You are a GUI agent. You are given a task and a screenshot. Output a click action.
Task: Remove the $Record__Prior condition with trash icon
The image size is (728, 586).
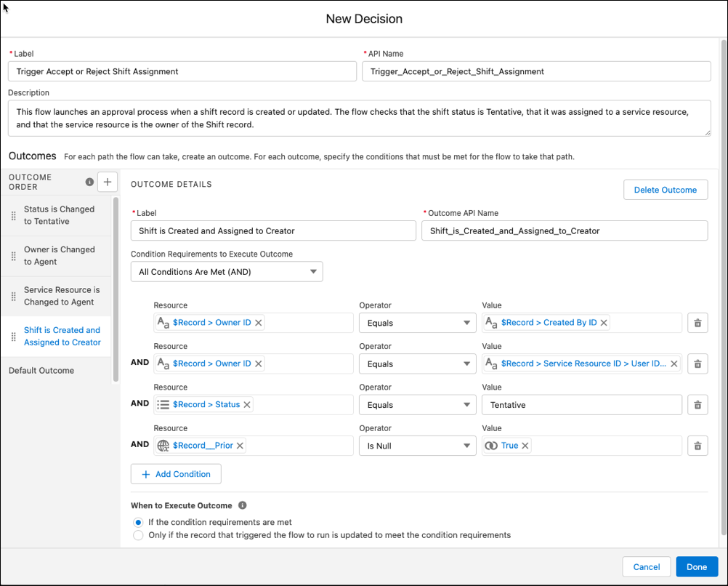coord(697,446)
